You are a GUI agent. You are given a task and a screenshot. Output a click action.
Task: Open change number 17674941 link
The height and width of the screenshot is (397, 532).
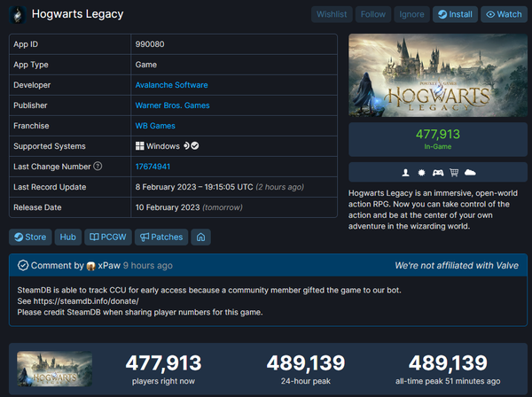[153, 167]
